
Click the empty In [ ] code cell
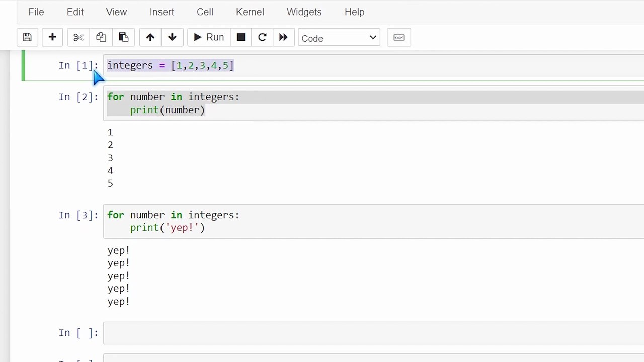coord(373,333)
